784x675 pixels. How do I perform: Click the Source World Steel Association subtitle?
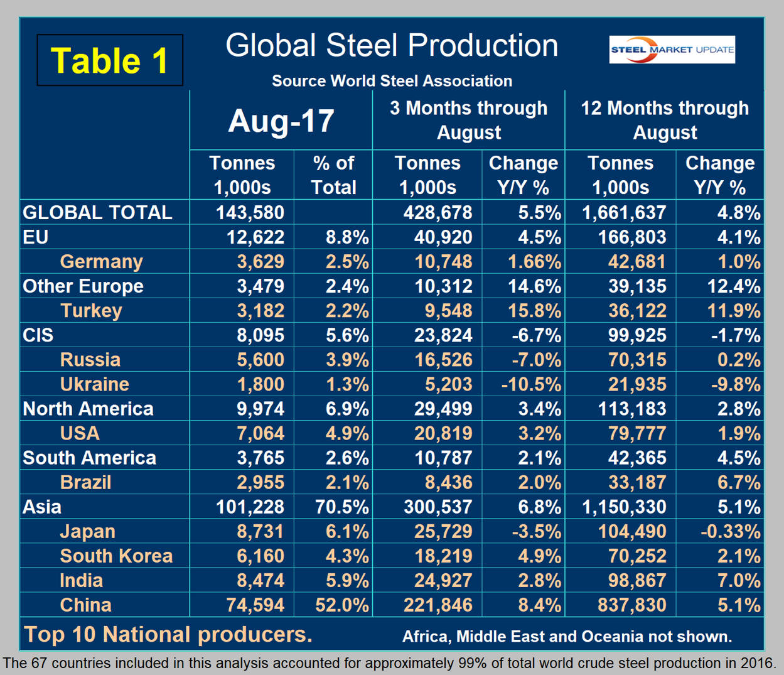pyautogui.click(x=392, y=81)
